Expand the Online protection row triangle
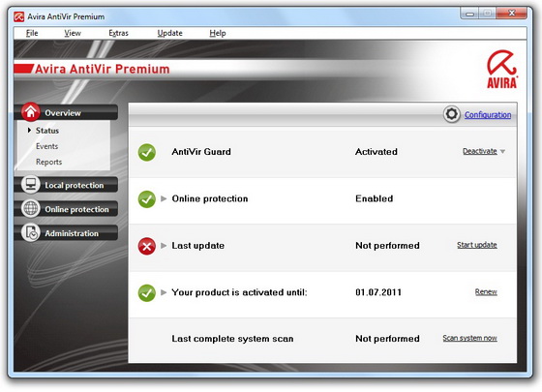The height and width of the screenshot is (392, 542). point(164,198)
